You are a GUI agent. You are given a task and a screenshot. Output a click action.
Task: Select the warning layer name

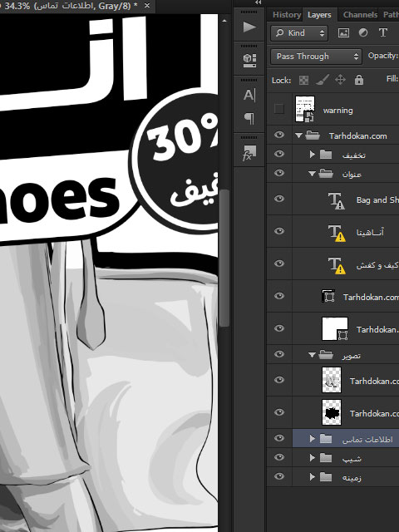coord(338,111)
